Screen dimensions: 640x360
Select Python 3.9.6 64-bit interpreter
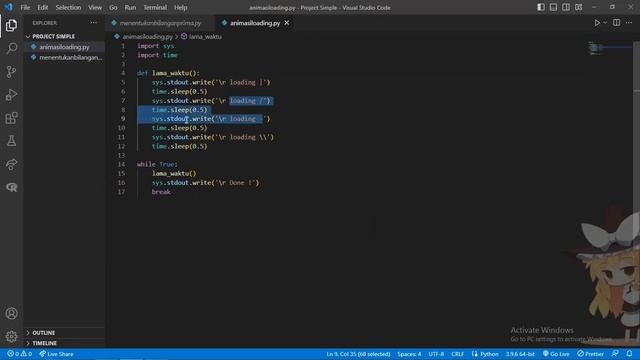520,354
